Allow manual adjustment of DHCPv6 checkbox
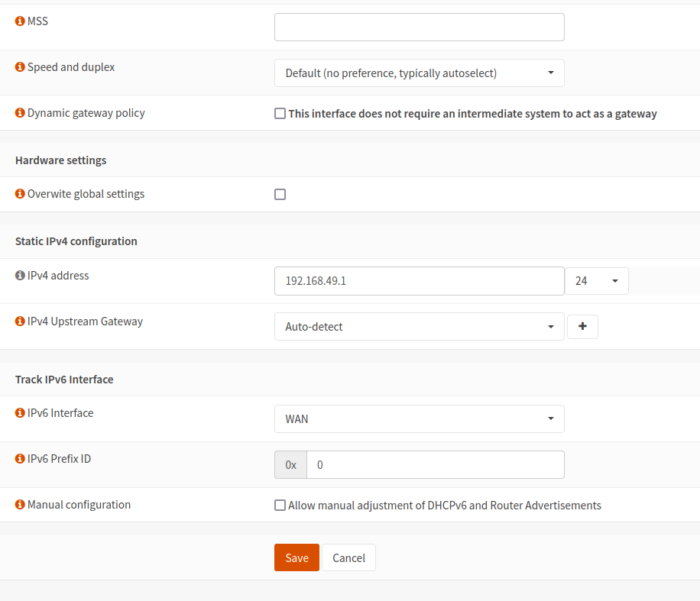This screenshot has width=700, height=601. click(x=280, y=506)
